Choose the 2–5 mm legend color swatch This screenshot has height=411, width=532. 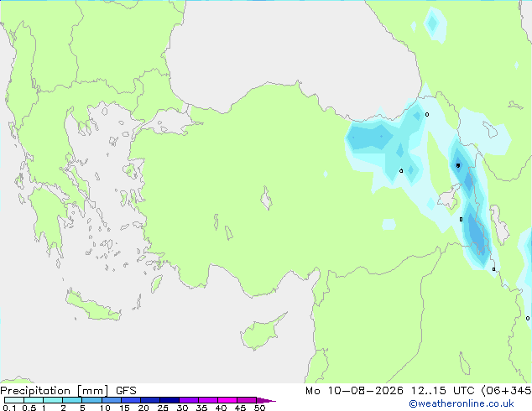click(72, 400)
